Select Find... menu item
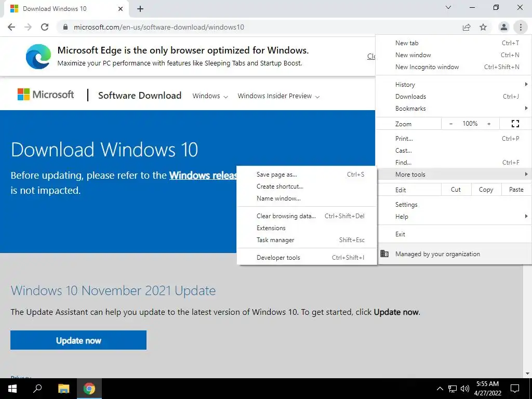This screenshot has height=399, width=532. coord(454,163)
